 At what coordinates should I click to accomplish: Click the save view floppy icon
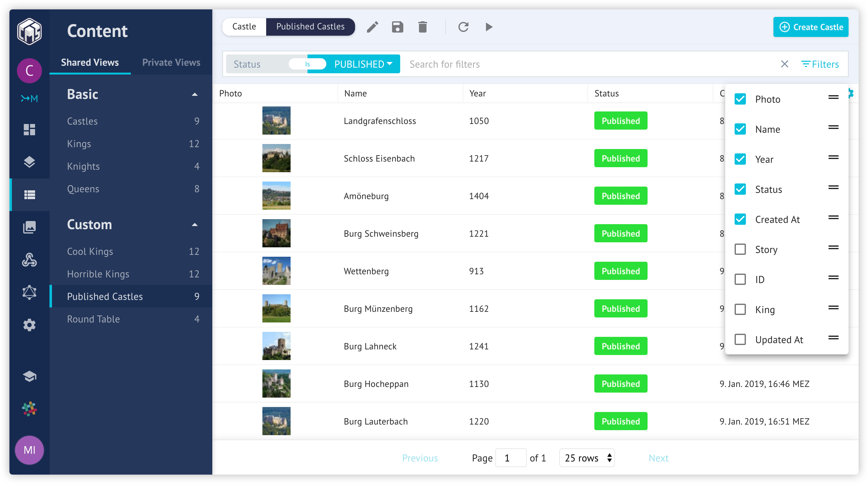(397, 27)
